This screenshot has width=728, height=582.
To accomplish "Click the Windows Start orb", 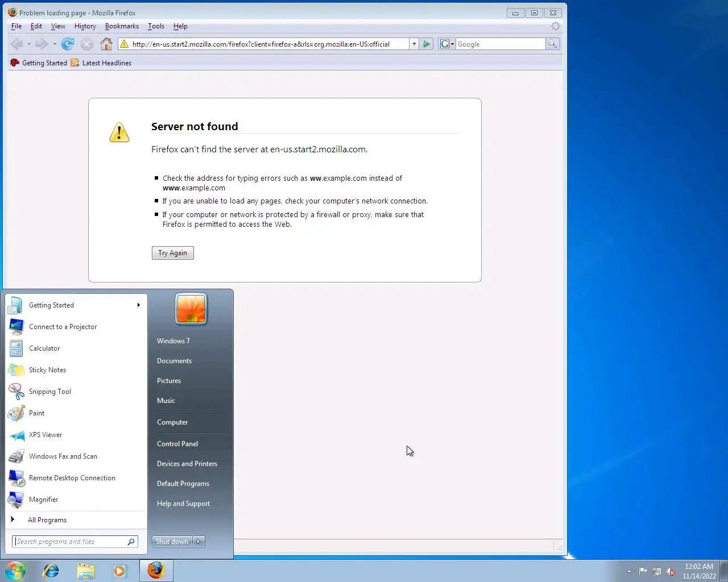I will [x=15, y=571].
